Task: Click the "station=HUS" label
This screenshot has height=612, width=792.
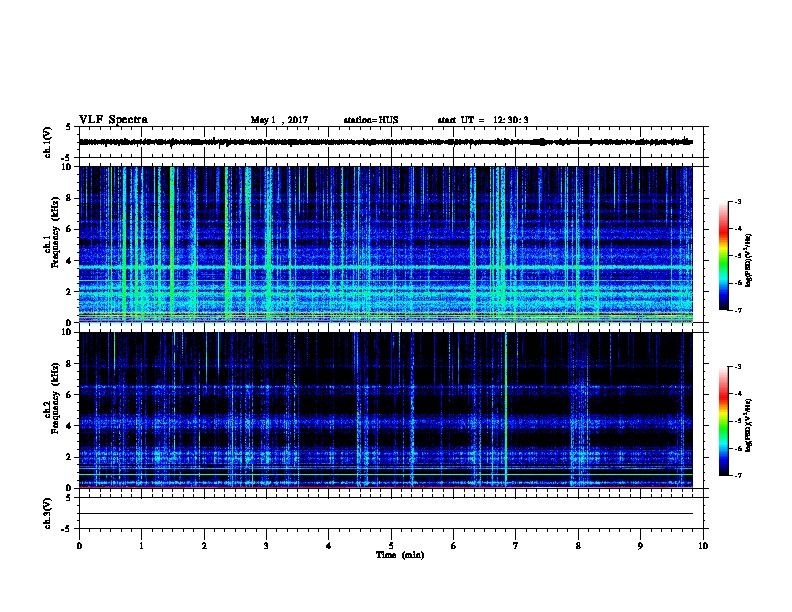Action: pos(371,120)
